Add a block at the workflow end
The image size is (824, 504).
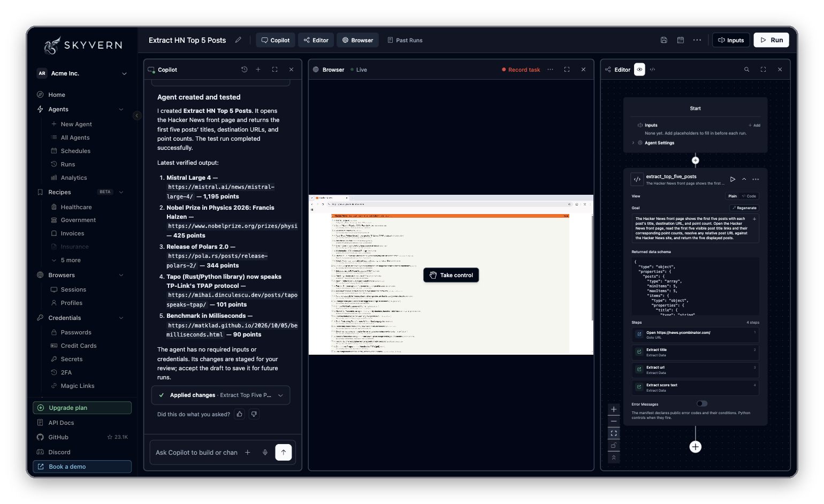pos(695,447)
